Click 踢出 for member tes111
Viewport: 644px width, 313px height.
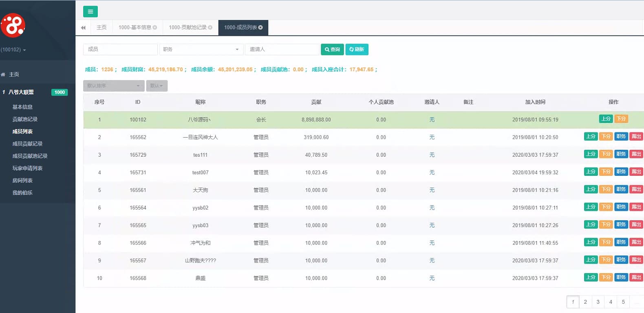point(636,154)
